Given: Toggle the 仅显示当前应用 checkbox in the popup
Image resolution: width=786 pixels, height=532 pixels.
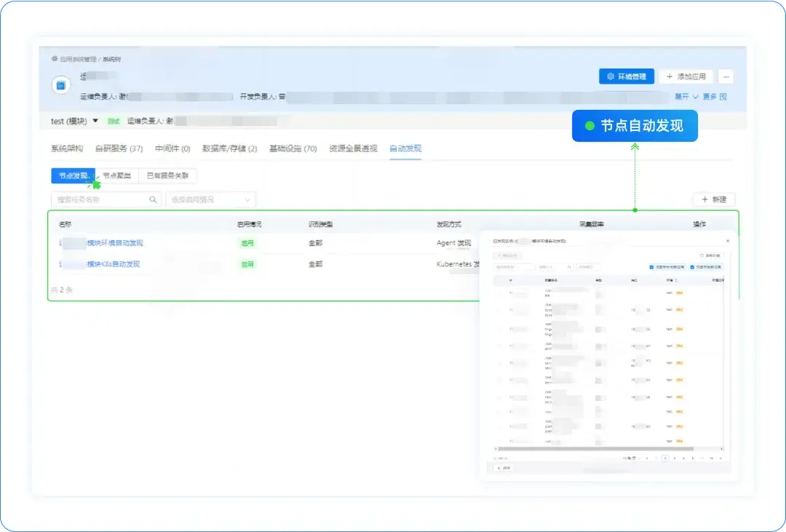Looking at the screenshot, I should click(x=691, y=268).
